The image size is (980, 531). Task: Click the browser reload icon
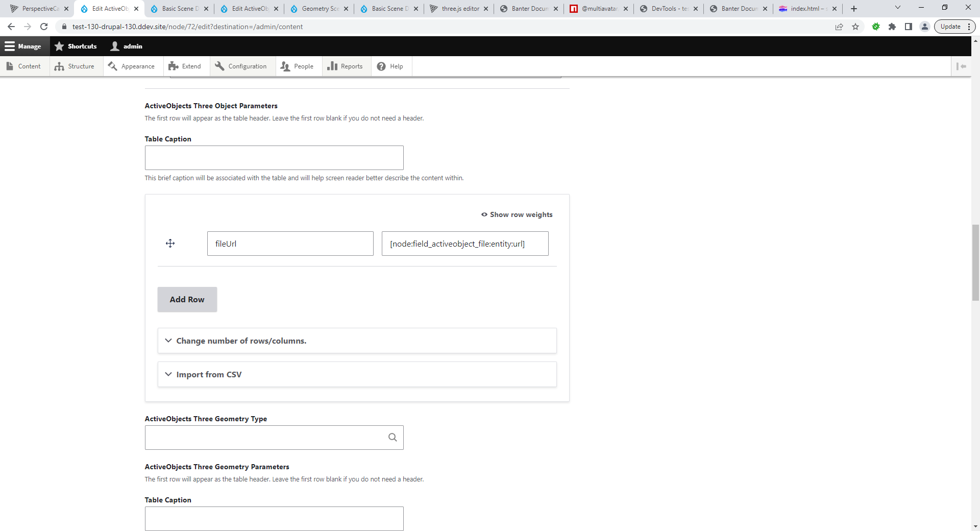pyautogui.click(x=44, y=27)
